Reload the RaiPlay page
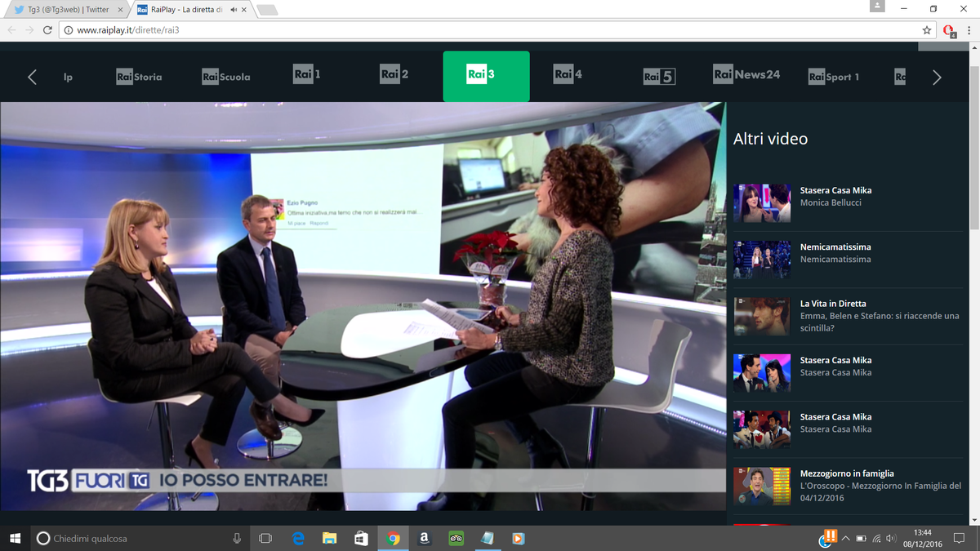980x551 pixels. click(x=47, y=30)
